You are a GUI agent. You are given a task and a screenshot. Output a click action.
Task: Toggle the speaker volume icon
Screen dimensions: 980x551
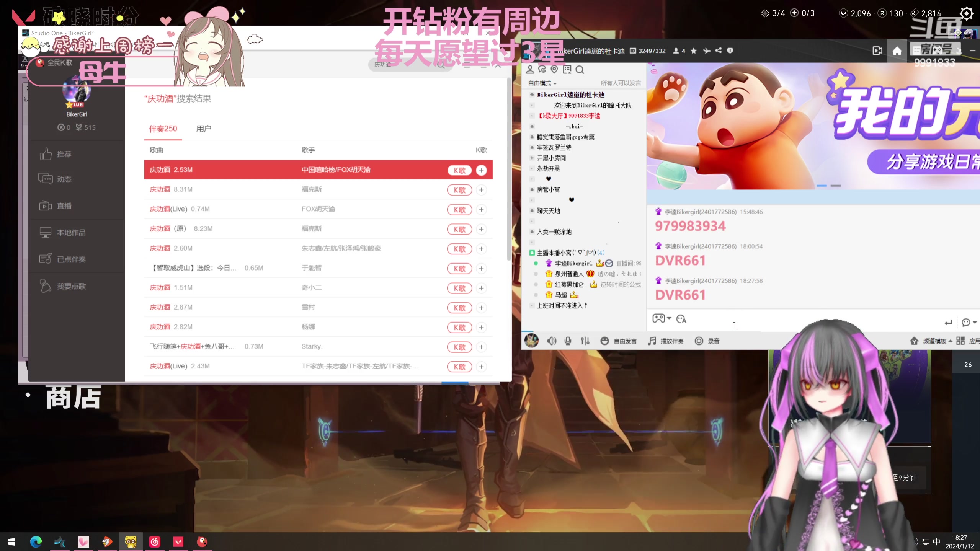(x=552, y=341)
